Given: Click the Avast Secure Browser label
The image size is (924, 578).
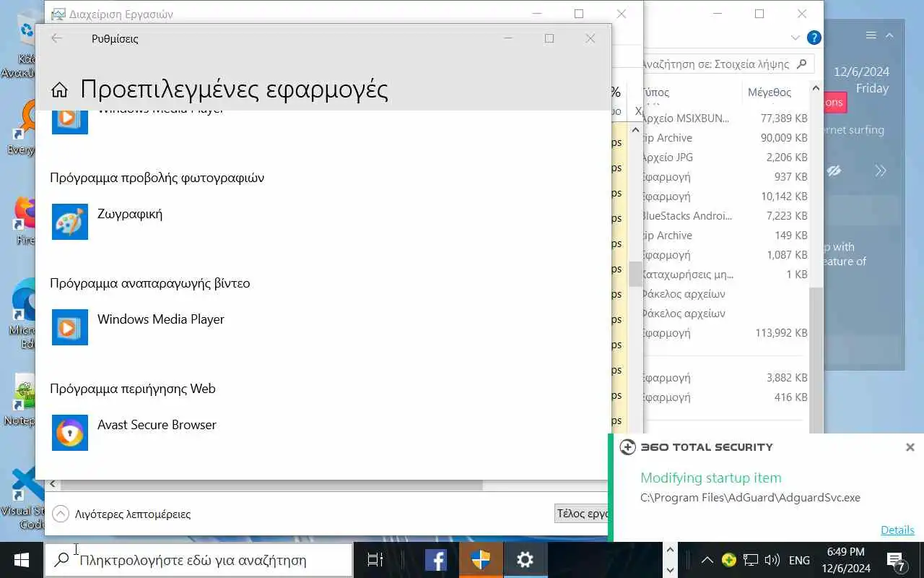Looking at the screenshot, I should (157, 425).
